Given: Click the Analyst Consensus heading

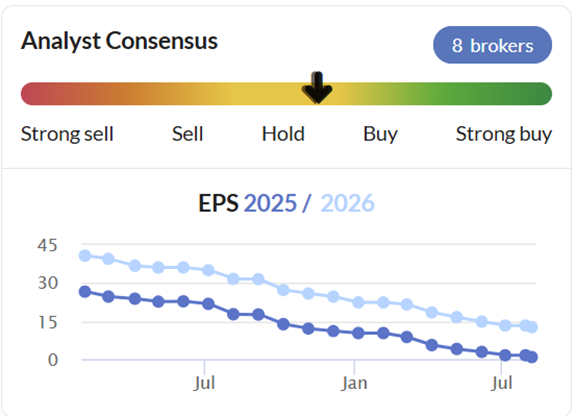Looking at the screenshot, I should pyautogui.click(x=119, y=40).
